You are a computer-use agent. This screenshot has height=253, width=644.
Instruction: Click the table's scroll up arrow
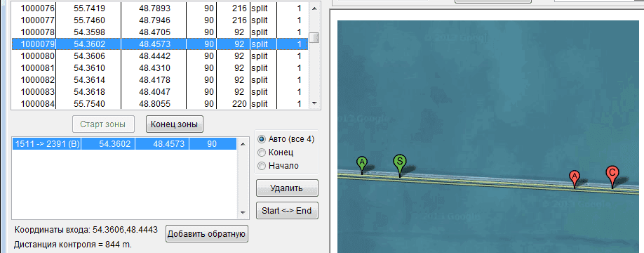pos(314,8)
